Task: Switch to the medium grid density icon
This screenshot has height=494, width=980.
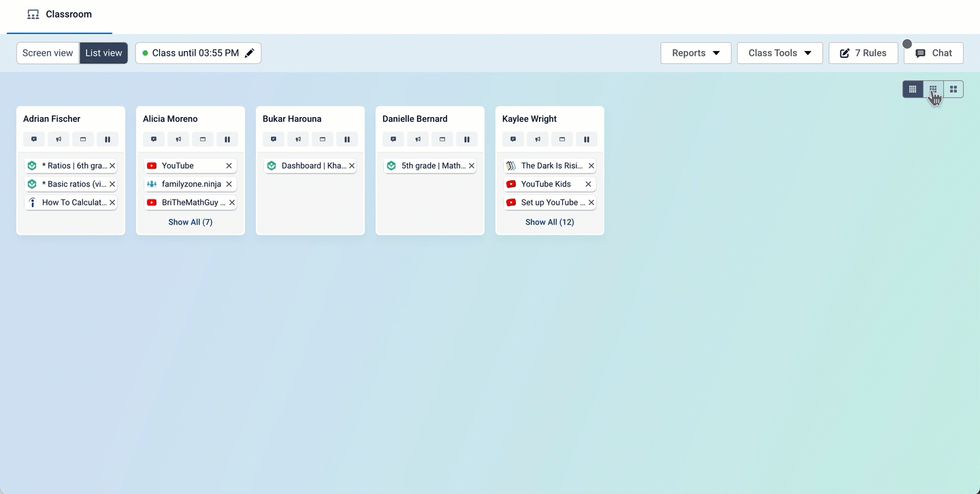Action: [933, 89]
